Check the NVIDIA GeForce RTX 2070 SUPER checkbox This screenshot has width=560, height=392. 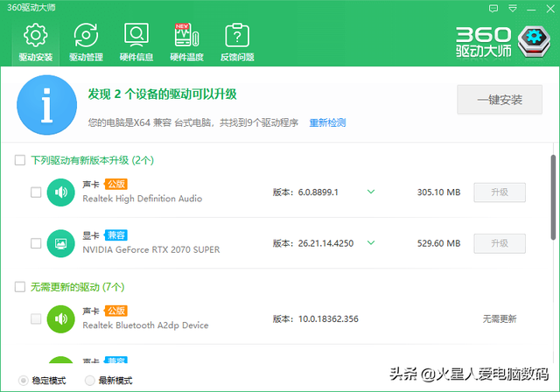coord(36,243)
